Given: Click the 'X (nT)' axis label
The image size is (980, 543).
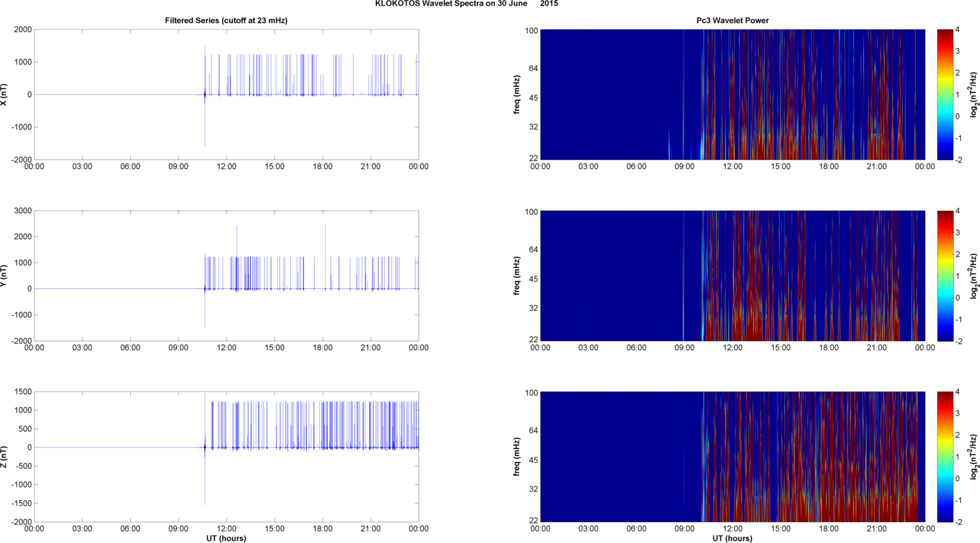Looking at the screenshot, I should click(x=4, y=94).
